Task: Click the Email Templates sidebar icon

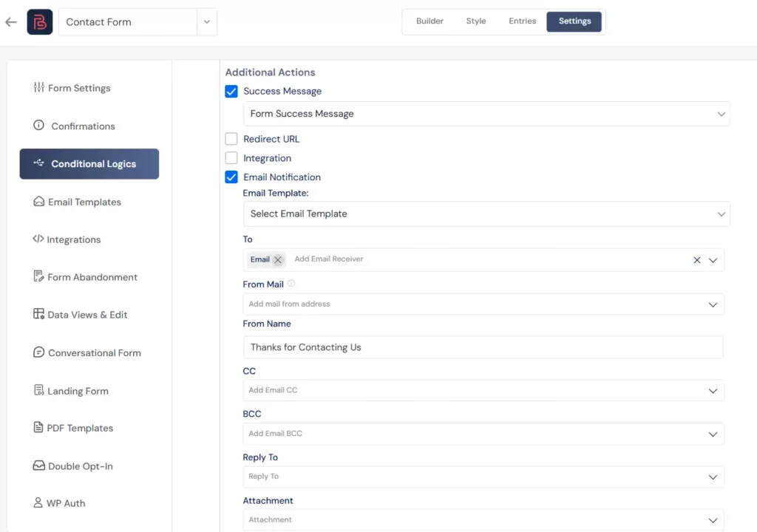Action: click(x=38, y=202)
